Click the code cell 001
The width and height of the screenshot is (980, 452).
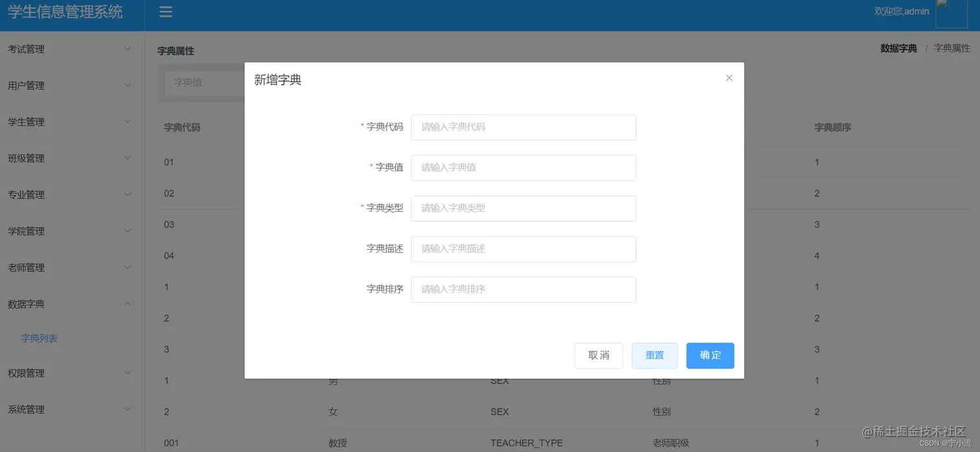pyautogui.click(x=171, y=443)
